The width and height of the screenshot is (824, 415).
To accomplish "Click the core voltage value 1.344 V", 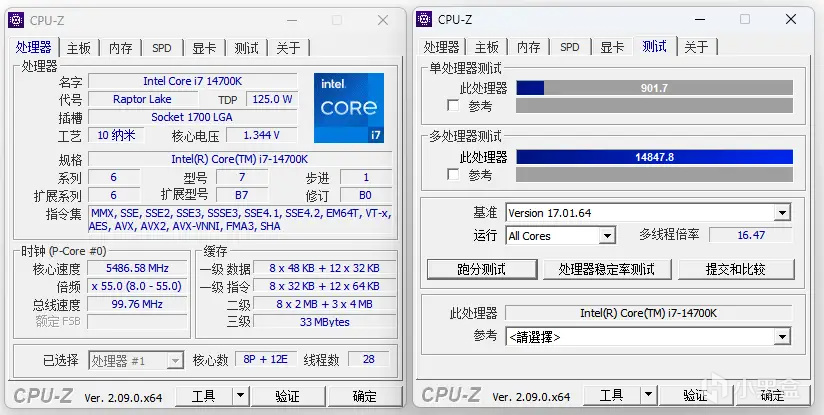I will point(261,135).
